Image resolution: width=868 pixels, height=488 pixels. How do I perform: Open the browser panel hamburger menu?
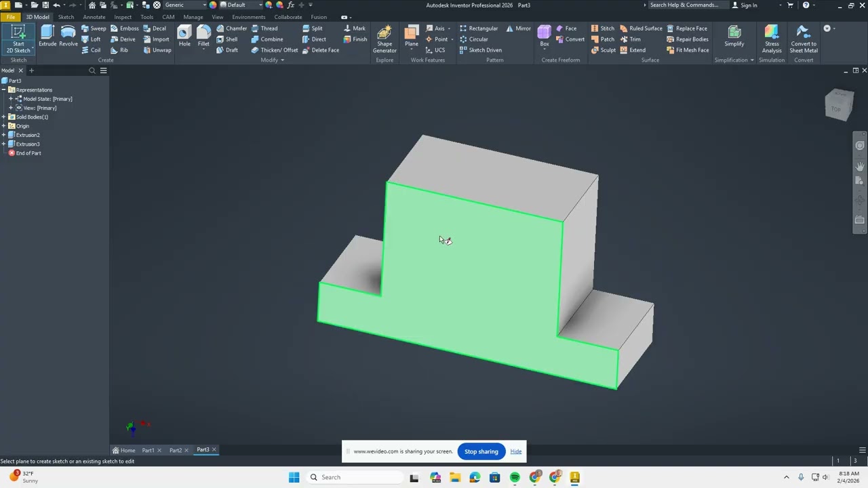click(104, 70)
